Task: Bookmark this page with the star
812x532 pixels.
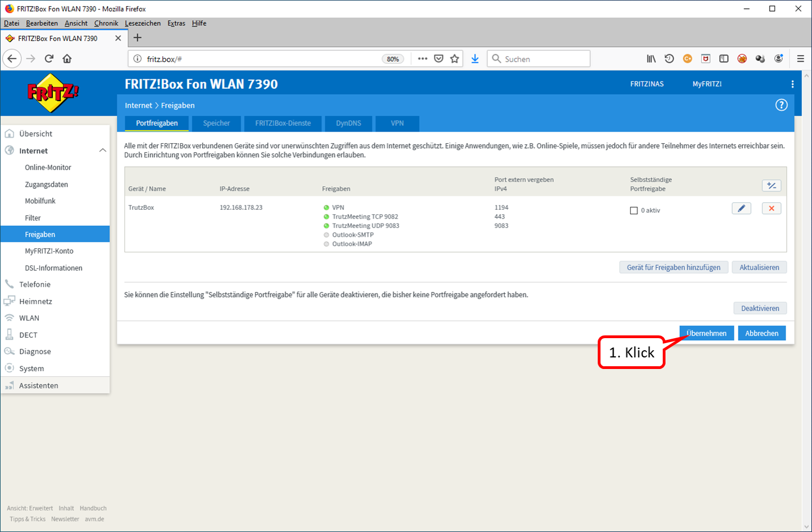Action: 455,59
